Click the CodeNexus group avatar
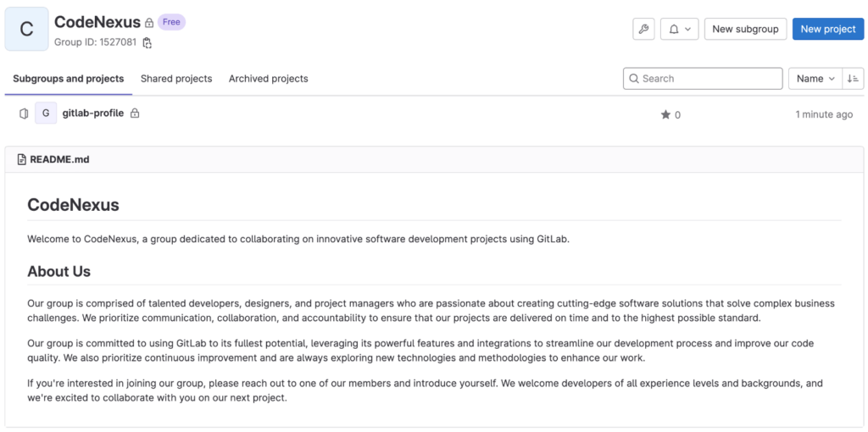Screen dimensions: 868x432 (26, 30)
